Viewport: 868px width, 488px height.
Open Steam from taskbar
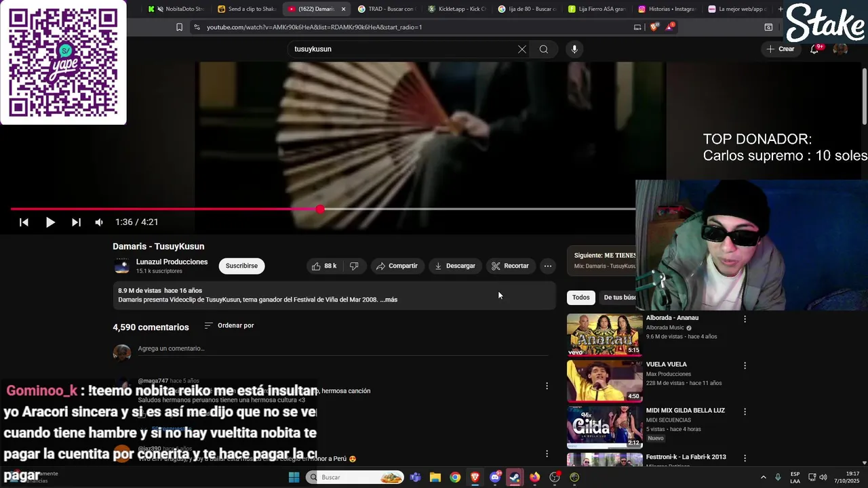(x=515, y=477)
